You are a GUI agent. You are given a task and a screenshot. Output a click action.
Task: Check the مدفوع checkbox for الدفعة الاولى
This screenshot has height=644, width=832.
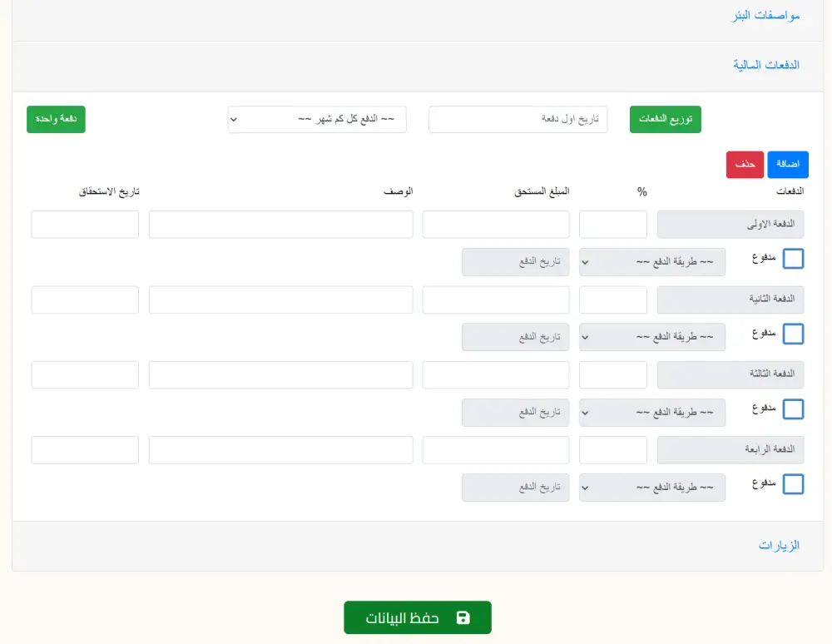793,258
